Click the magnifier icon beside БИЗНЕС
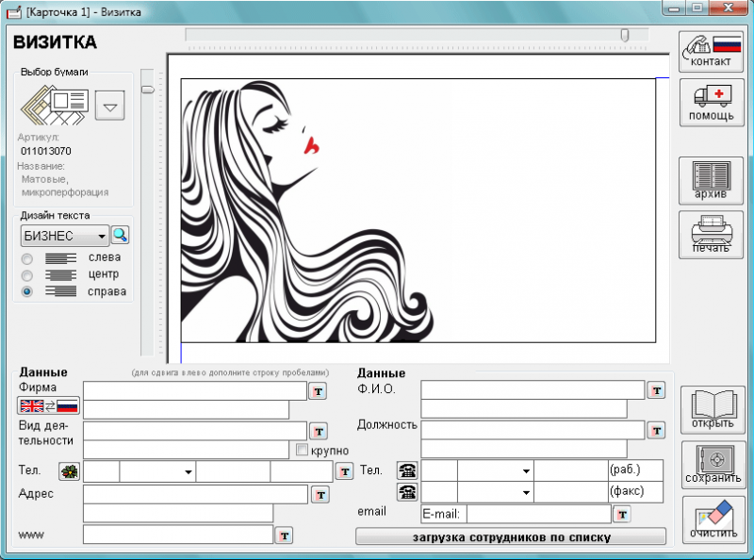This screenshot has width=754, height=560. [x=120, y=236]
